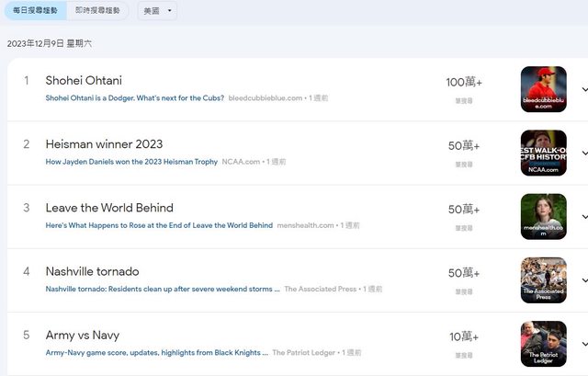Screen dimensions: 588x376
Task: Open the 'Shohei Ohtani is a Dodger' article
Action: [134, 97]
